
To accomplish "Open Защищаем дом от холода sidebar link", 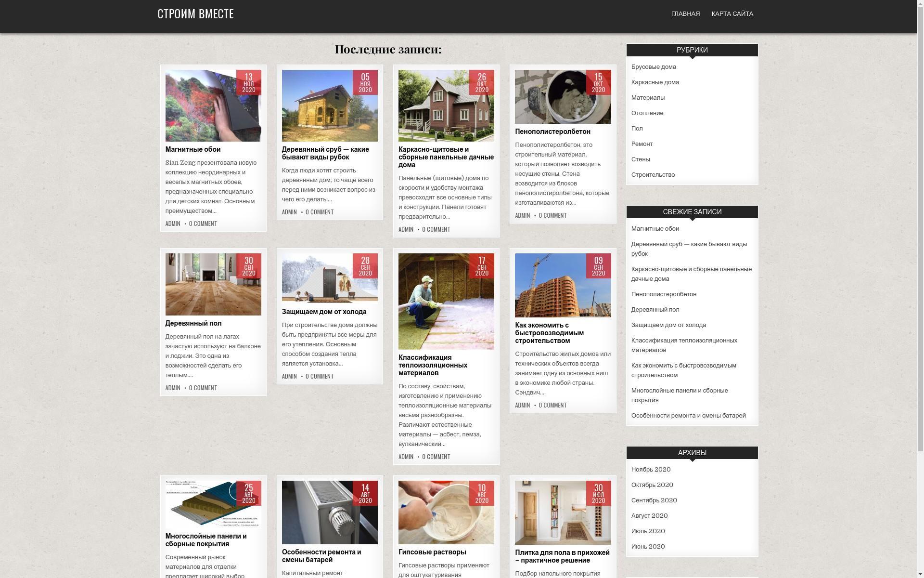I will pos(668,325).
